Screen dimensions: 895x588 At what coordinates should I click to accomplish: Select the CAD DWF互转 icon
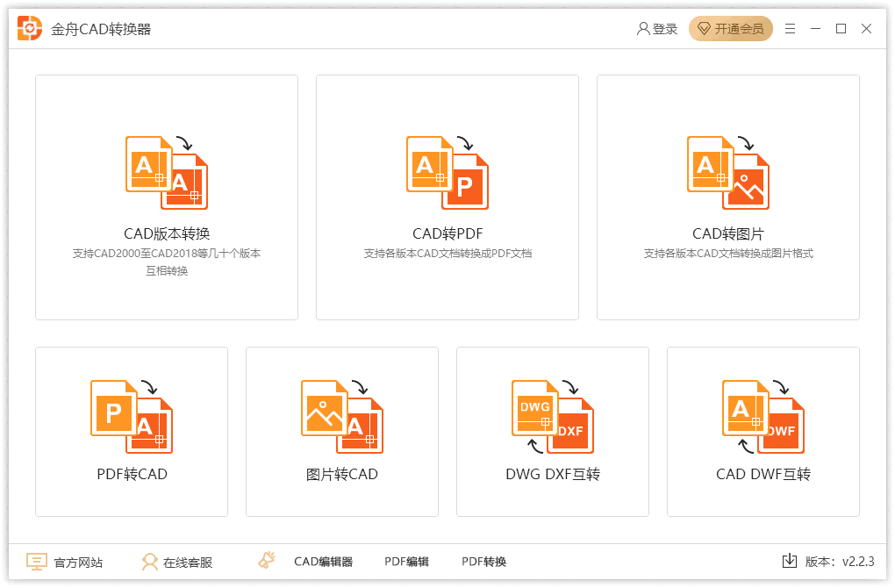pos(763,417)
